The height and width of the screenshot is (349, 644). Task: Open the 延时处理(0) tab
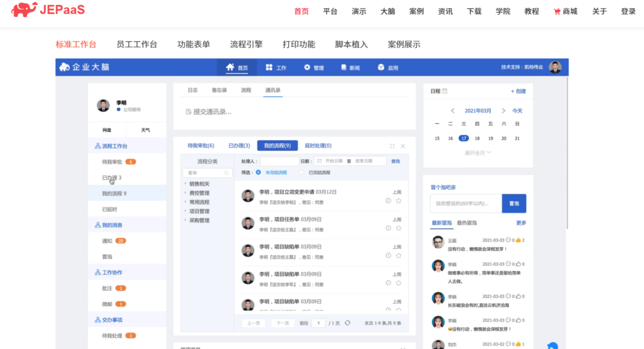318,146
